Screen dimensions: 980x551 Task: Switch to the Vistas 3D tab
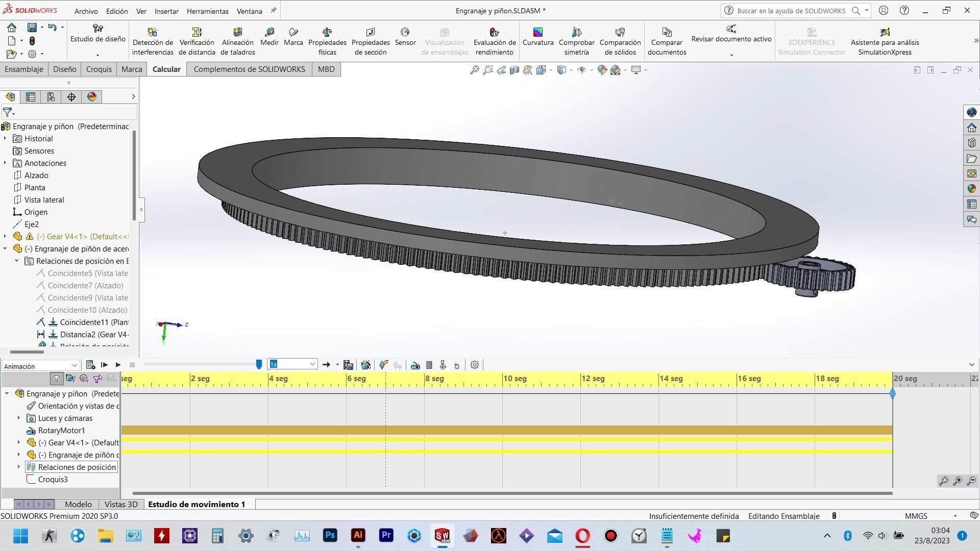(121, 504)
